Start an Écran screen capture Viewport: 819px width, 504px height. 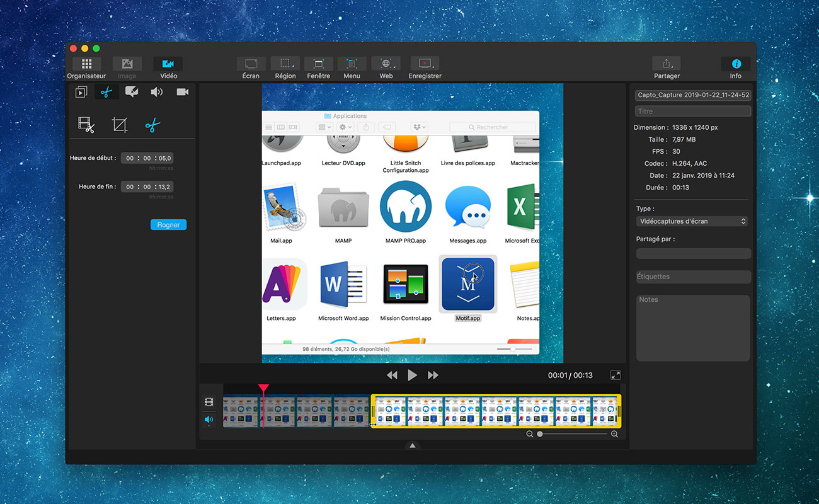pyautogui.click(x=251, y=64)
